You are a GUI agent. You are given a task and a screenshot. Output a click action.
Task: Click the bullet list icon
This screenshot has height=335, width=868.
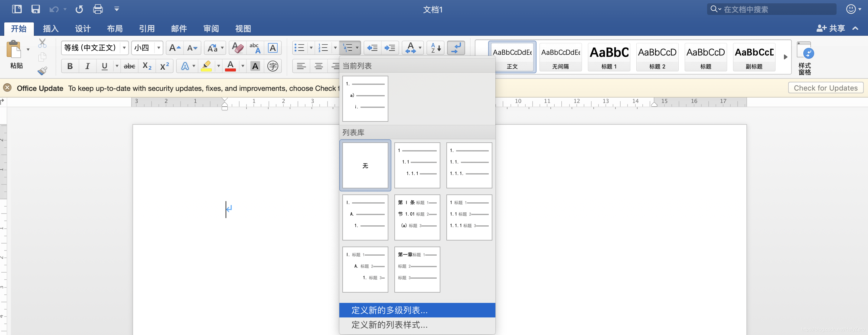click(x=299, y=48)
